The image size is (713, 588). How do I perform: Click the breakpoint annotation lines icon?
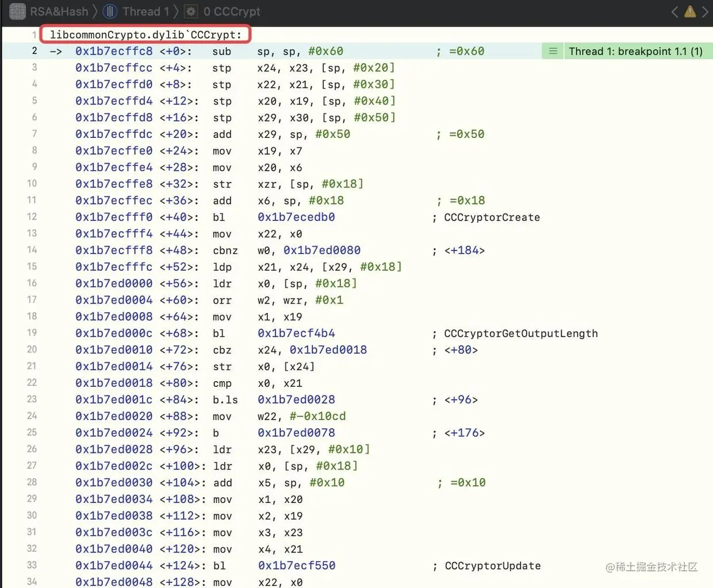[553, 51]
